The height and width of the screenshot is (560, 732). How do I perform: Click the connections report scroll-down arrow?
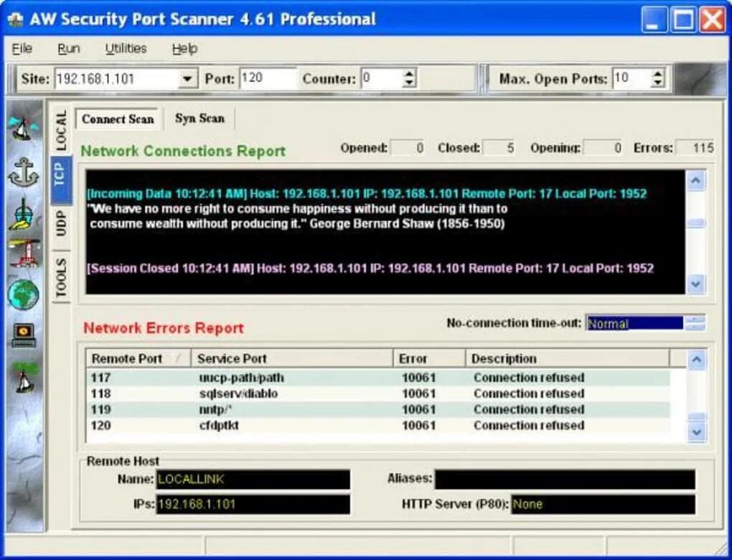click(x=695, y=284)
